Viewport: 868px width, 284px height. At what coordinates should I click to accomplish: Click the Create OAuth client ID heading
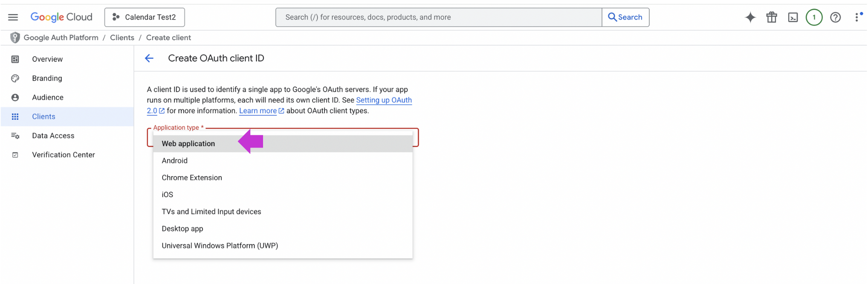click(216, 58)
